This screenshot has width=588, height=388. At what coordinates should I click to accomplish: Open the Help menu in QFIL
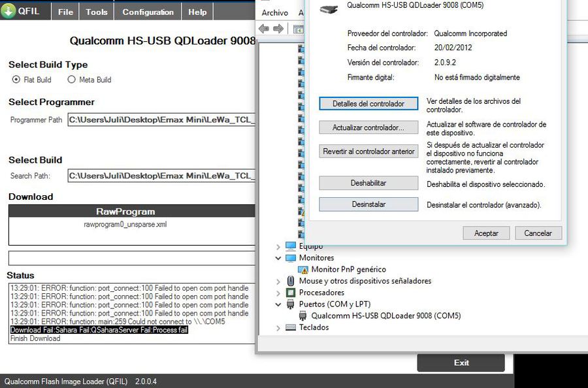197,12
